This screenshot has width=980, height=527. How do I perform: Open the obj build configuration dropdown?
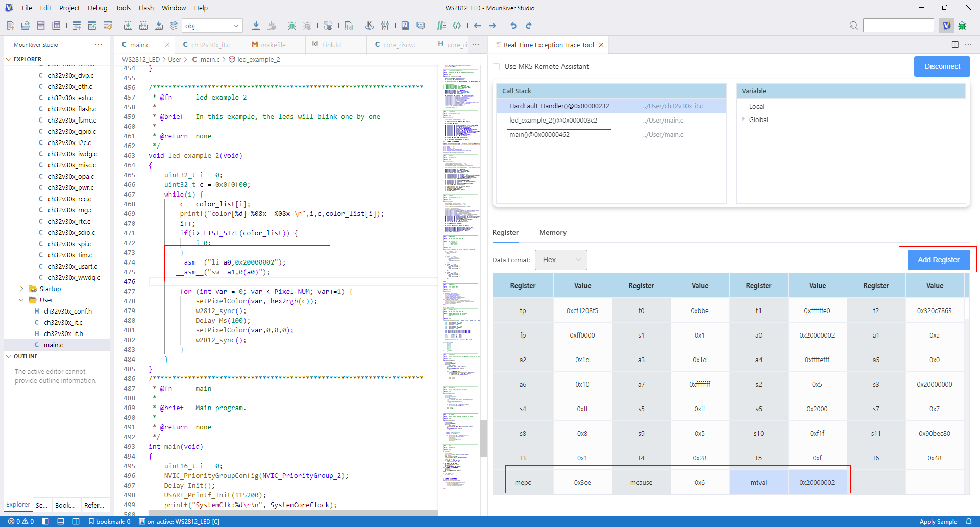pos(212,26)
